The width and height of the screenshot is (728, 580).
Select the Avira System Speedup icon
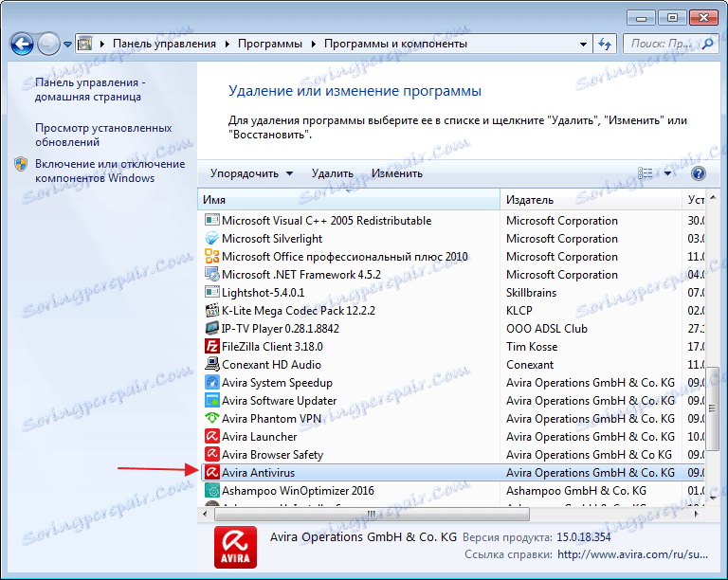211,382
